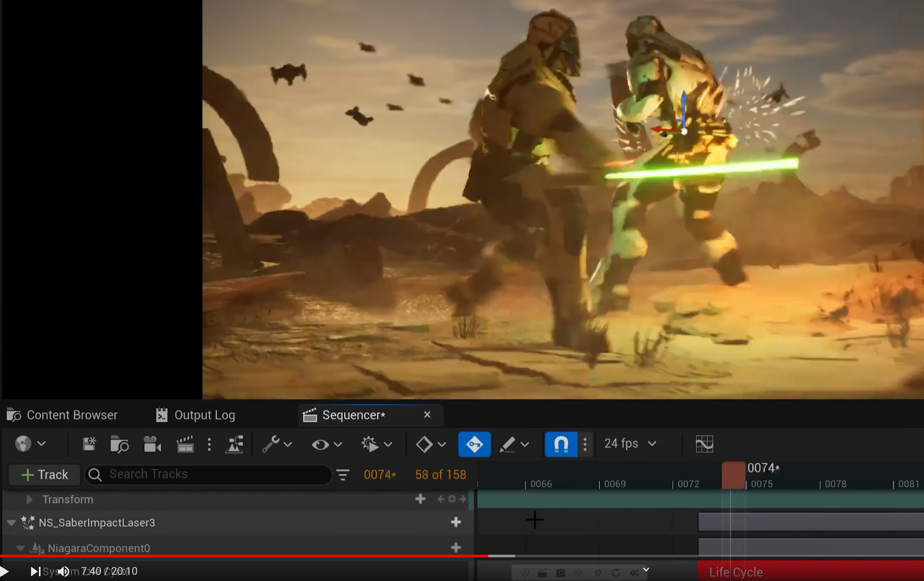Collapse the NS_SaberImpactLaser3 track
The width and height of the screenshot is (924, 581).
pyautogui.click(x=11, y=523)
